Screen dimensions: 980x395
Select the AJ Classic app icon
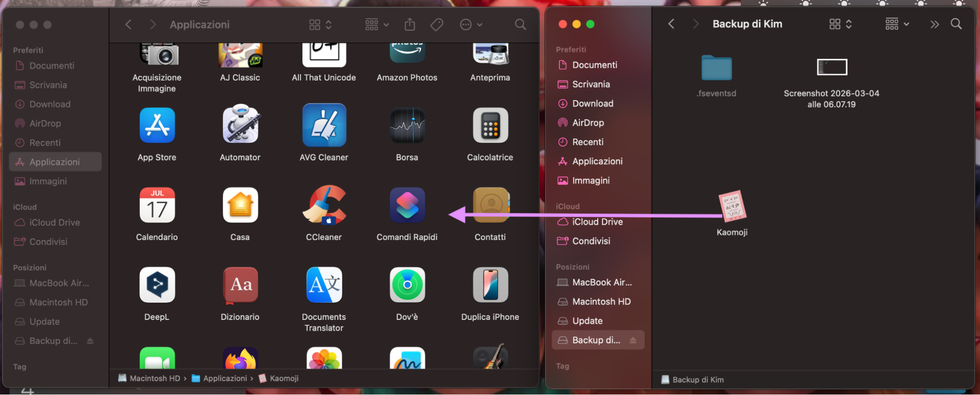pyautogui.click(x=240, y=55)
